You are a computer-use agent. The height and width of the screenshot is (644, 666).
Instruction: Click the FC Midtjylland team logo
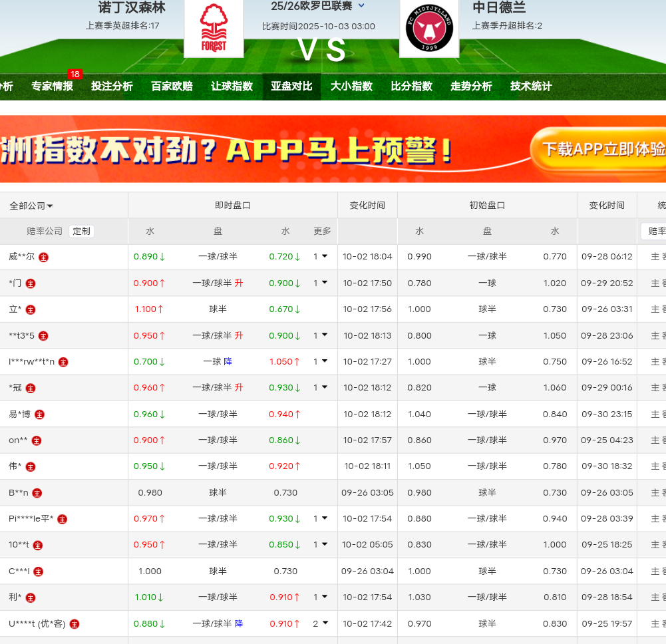tap(429, 29)
